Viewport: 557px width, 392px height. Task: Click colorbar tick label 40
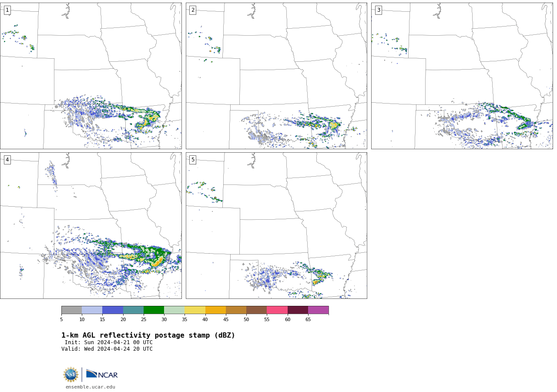[205, 319]
